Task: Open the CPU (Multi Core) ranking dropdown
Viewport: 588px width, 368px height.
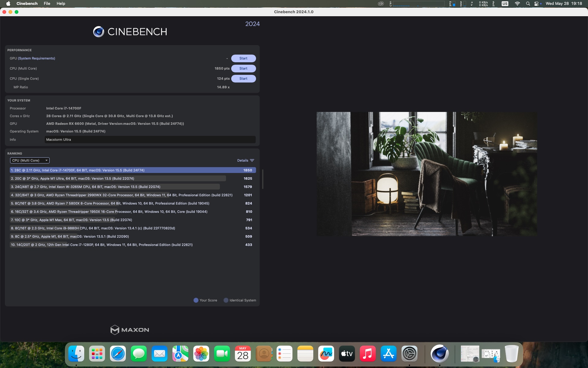Action: click(30, 160)
